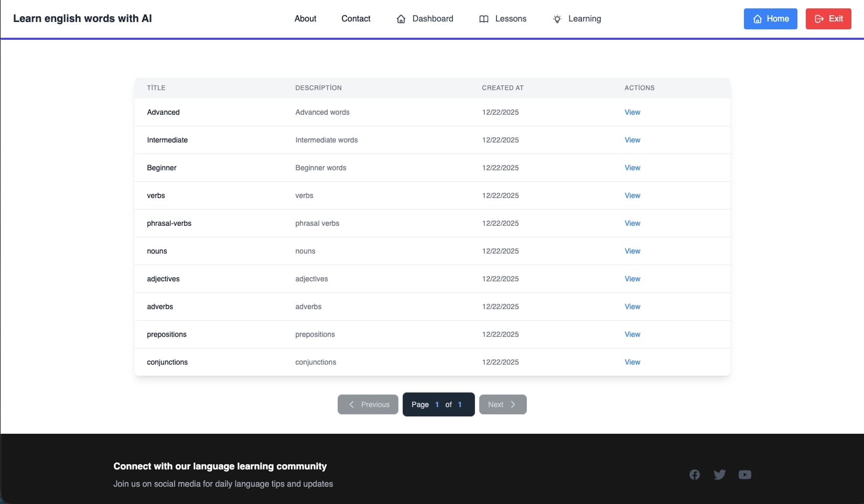Image resolution: width=864 pixels, height=504 pixels.
Task: Click the logout icon inside Exit button
Action: [x=818, y=19]
